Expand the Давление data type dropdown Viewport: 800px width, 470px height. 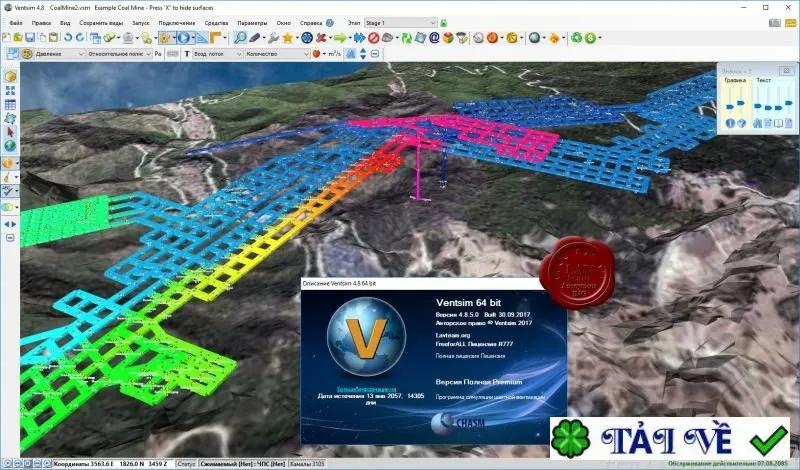[60, 54]
